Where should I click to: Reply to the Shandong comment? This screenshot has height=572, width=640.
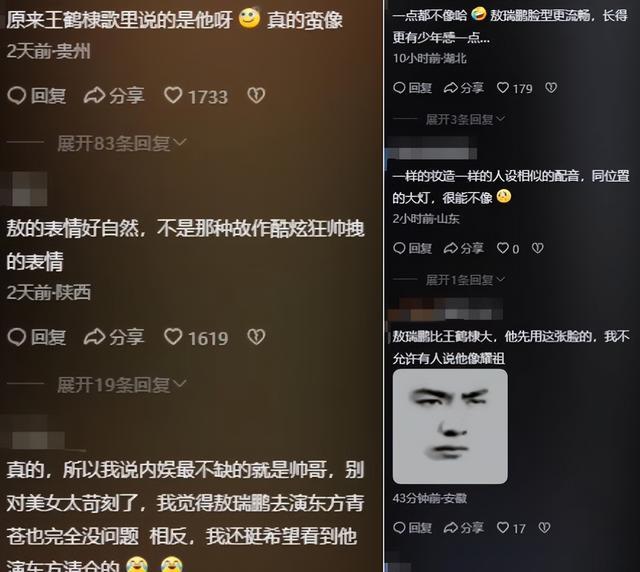(412, 248)
